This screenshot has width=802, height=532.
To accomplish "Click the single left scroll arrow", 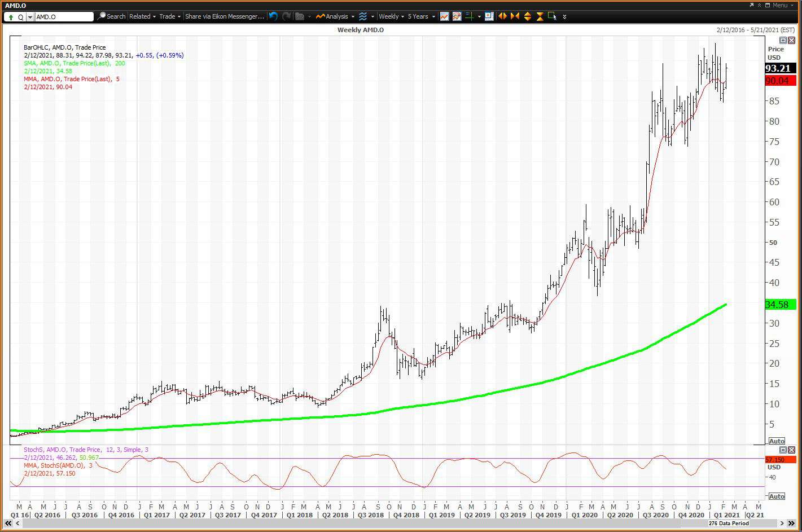I will coord(18,524).
